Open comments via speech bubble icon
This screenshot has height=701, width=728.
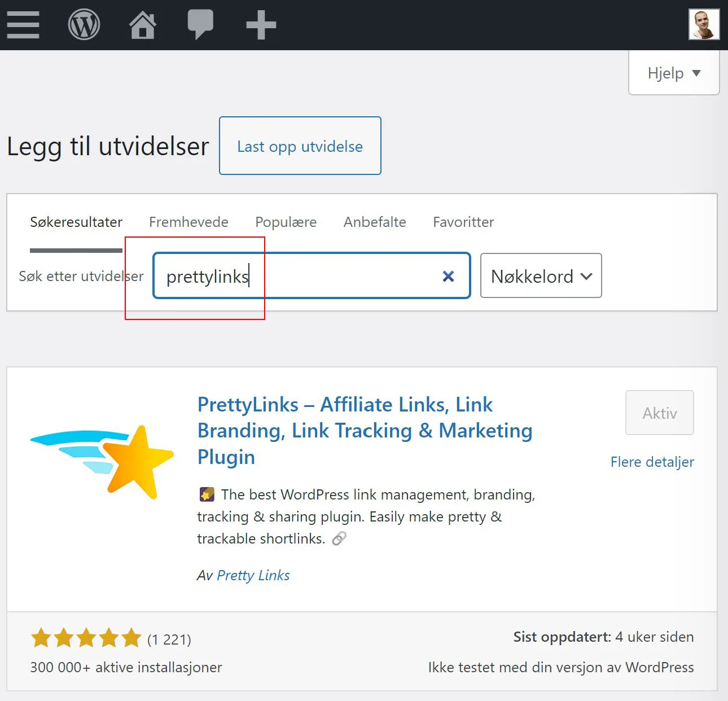[x=200, y=25]
